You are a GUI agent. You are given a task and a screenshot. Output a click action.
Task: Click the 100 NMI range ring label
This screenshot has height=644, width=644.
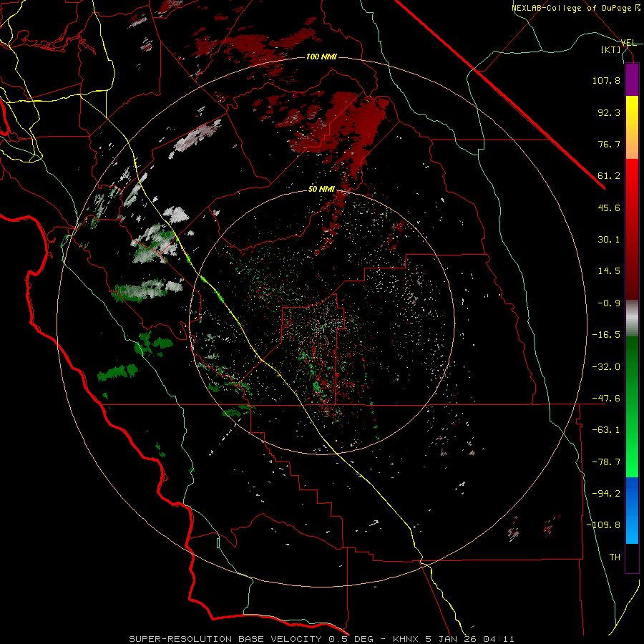click(x=321, y=57)
